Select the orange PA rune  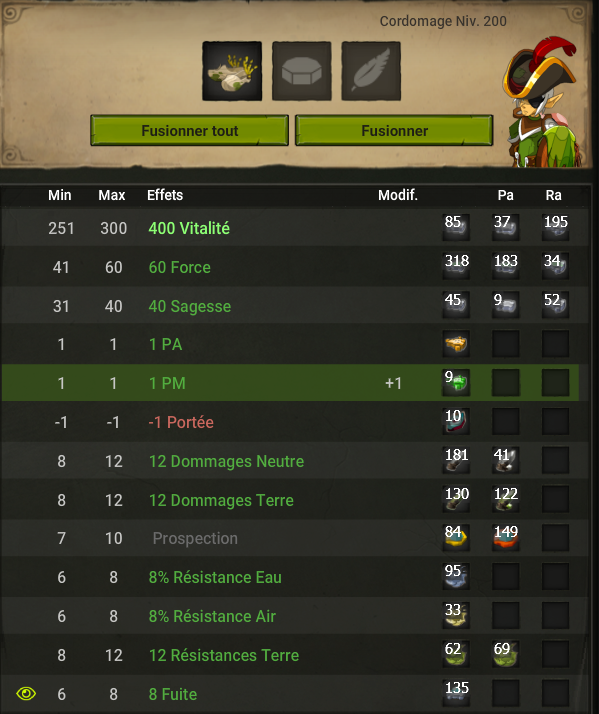pyautogui.click(x=456, y=344)
